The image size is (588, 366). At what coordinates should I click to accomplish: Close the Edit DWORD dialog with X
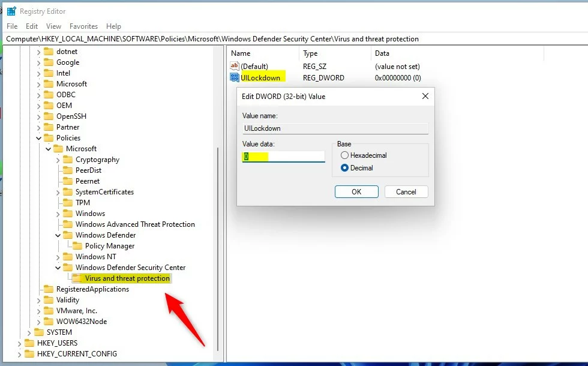(425, 97)
